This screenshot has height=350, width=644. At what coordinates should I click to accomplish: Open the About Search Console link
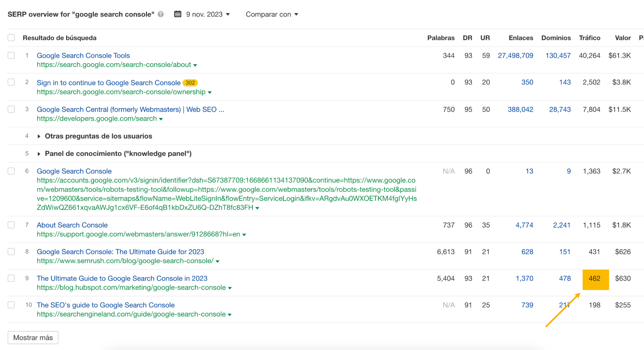click(x=72, y=225)
